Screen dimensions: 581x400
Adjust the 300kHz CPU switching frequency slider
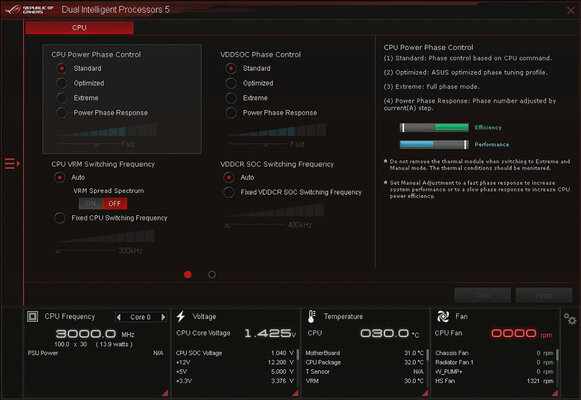coord(58,251)
